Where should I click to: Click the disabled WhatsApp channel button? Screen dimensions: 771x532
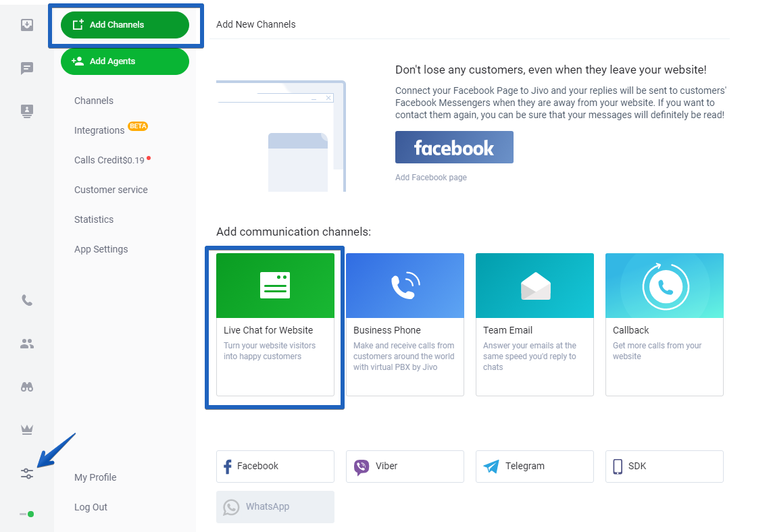click(276, 507)
